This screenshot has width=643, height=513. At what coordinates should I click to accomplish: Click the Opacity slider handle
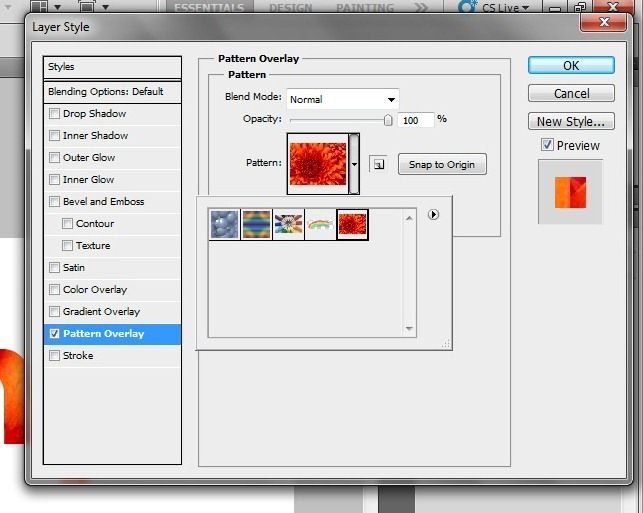pyautogui.click(x=388, y=120)
